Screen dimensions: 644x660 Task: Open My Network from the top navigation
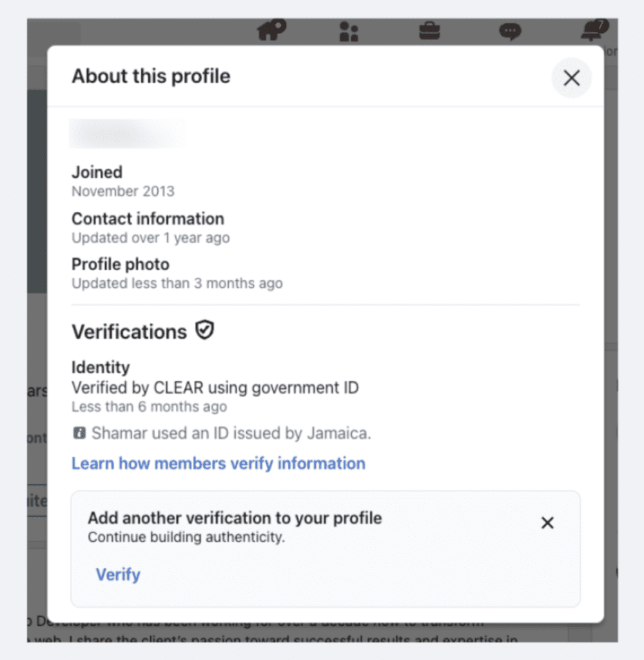coord(349,31)
